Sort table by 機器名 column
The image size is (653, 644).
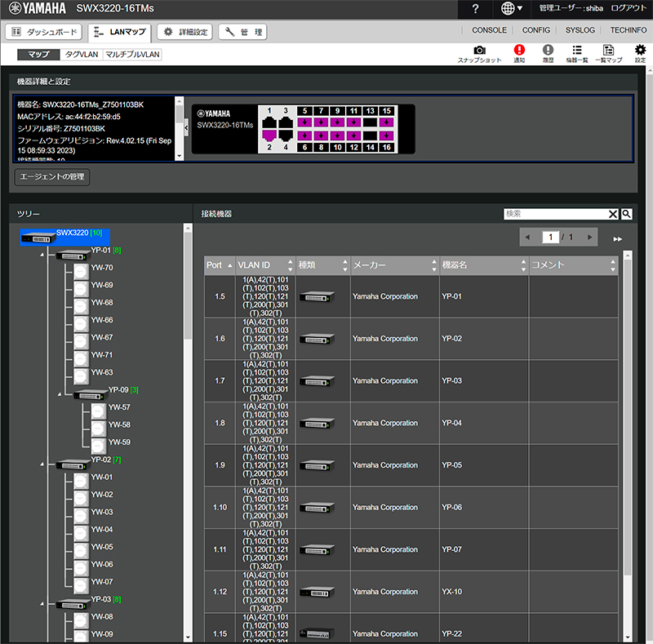484,265
